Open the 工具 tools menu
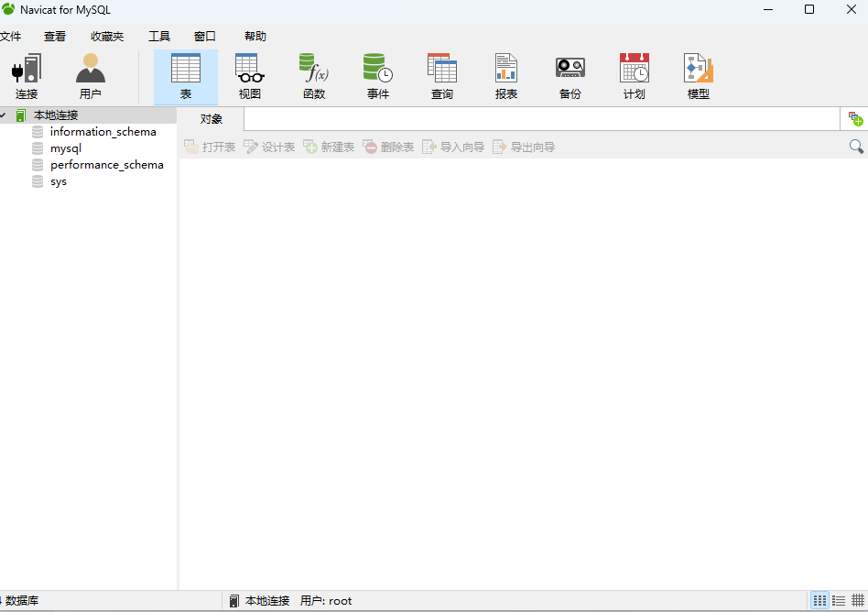 tap(159, 37)
